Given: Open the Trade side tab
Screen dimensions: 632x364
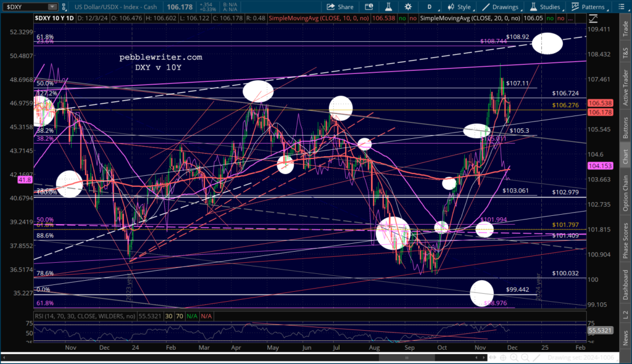Looking at the screenshot, I should [x=625, y=28].
